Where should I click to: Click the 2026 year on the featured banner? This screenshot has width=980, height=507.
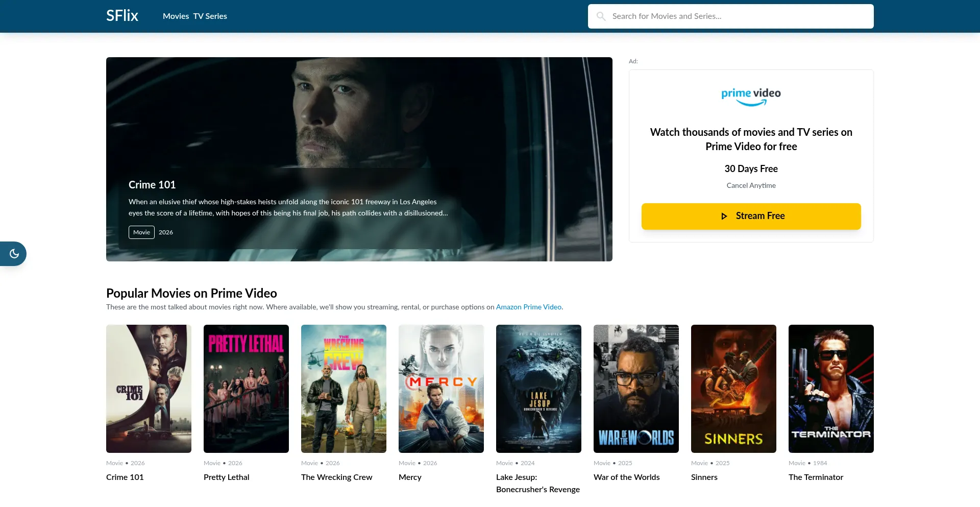point(166,232)
